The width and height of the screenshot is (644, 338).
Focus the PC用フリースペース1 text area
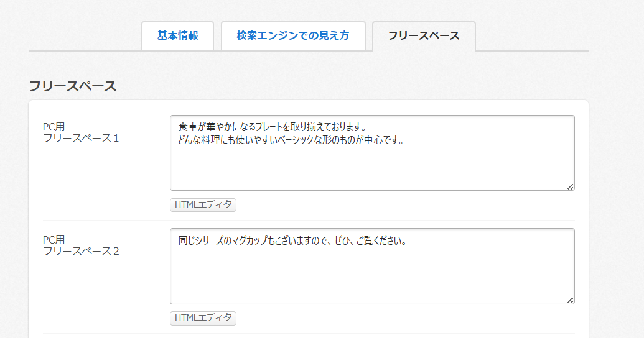371,165
